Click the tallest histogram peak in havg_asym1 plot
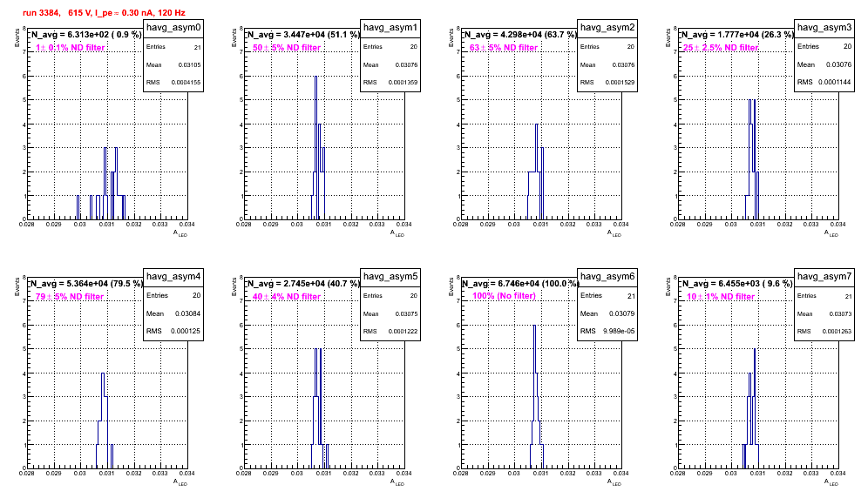Screen dimensions: 868x498 pos(316,77)
